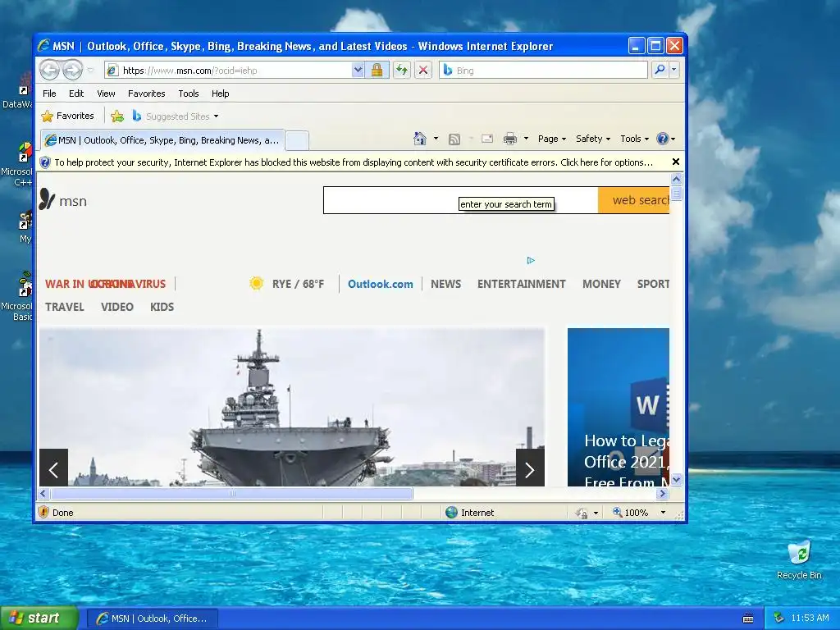Click the status bar security shield icon
Image resolution: width=840 pixels, height=630 pixels.
[x=44, y=512]
